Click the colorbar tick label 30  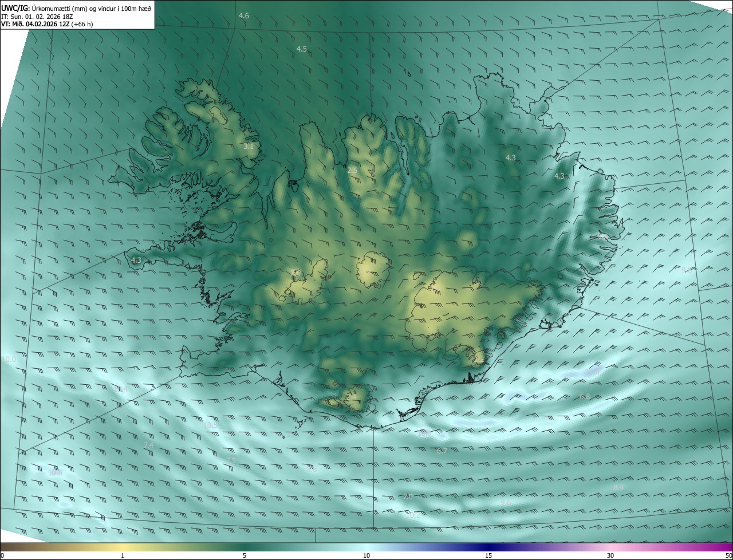tap(610, 555)
